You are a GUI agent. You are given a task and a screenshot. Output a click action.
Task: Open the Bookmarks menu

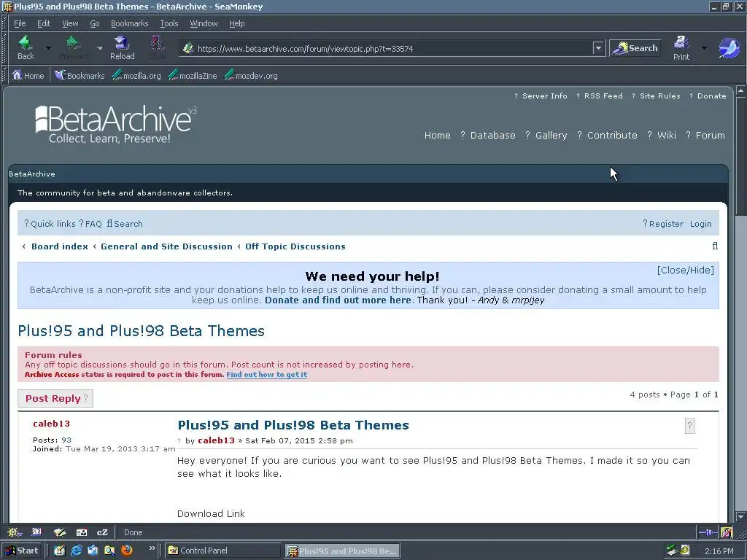[130, 23]
